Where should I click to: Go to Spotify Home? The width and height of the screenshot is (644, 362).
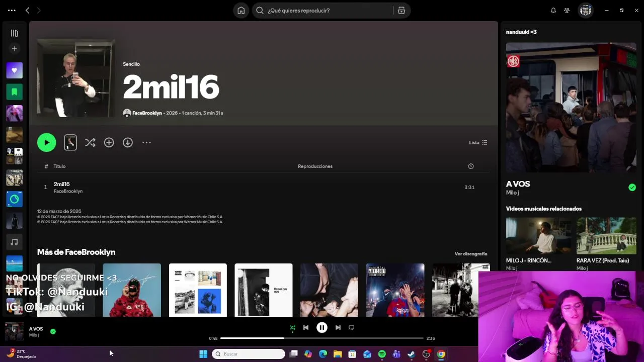point(241,10)
